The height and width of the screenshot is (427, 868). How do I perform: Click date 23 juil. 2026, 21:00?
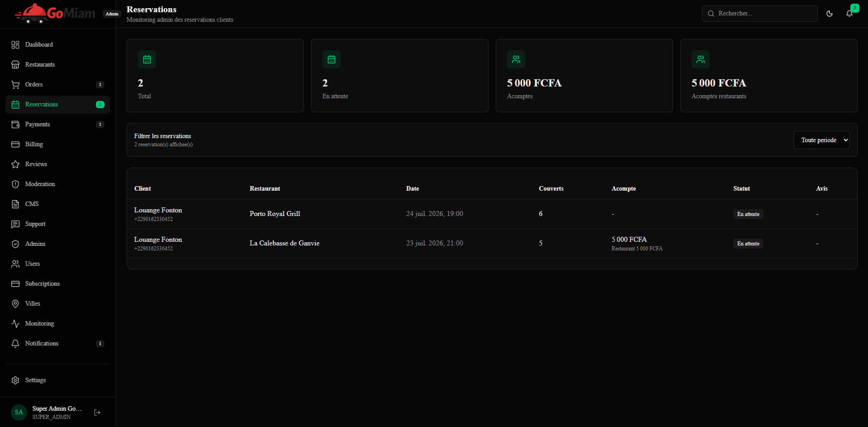(435, 243)
